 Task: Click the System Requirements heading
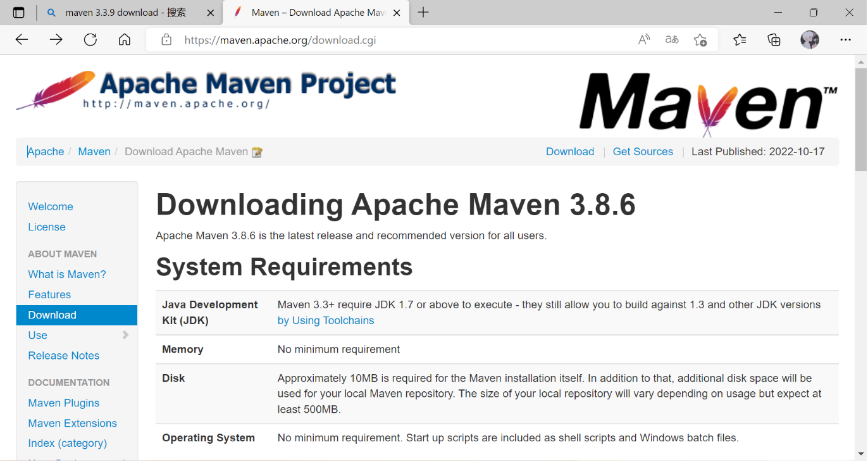(x=284, y=267)
